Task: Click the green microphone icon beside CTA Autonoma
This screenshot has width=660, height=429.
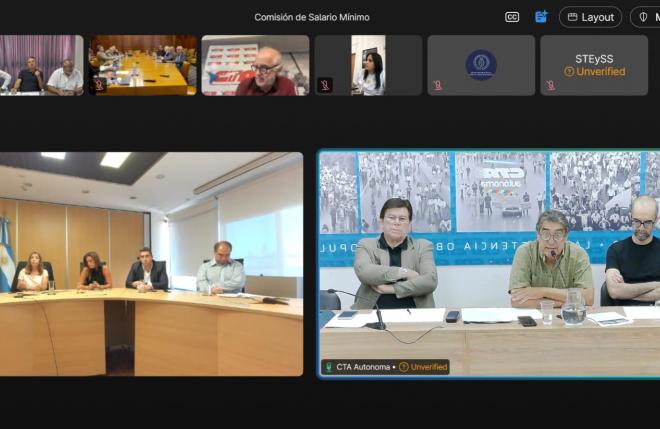Action: 328,367
